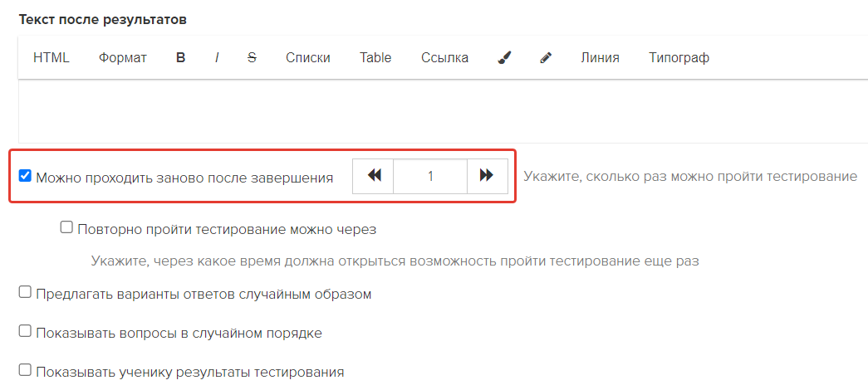This screenshot has width=868, height=390.
Task: Open the Table menu in editor toolbar
Action: click(x=375, y=57)
